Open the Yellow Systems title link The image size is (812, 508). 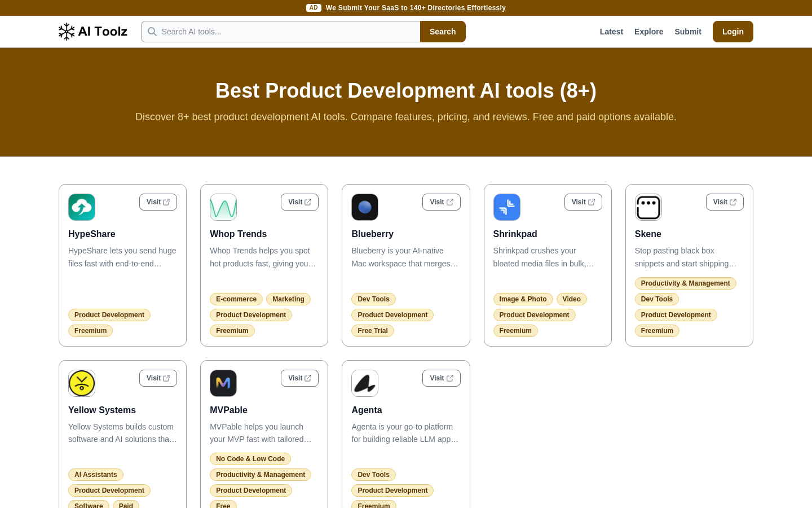[x=102, y=410]
